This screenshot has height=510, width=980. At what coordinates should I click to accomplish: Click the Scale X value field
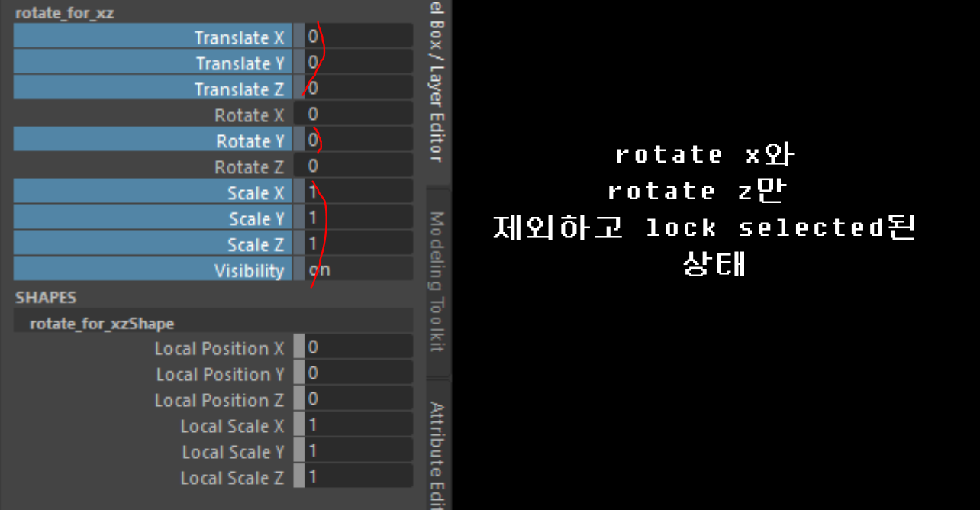pos(359,192)
